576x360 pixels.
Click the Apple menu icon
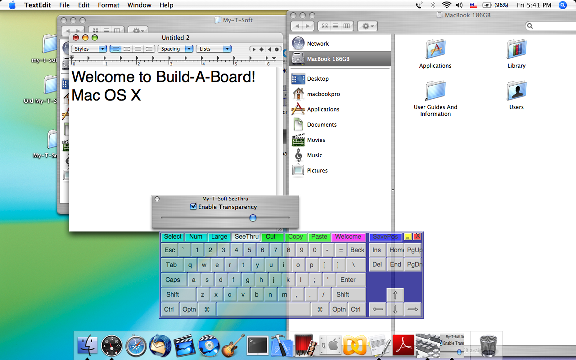click(12, 5)
